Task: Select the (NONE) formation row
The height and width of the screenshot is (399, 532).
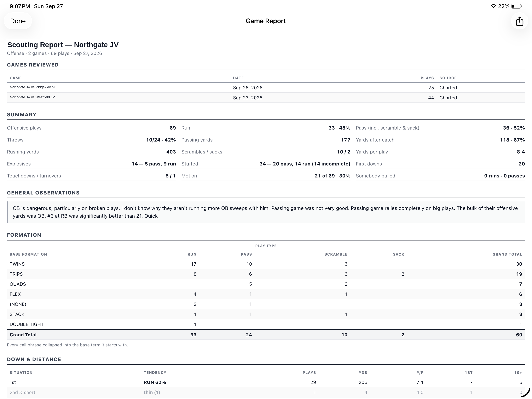Action: (266, 304)
